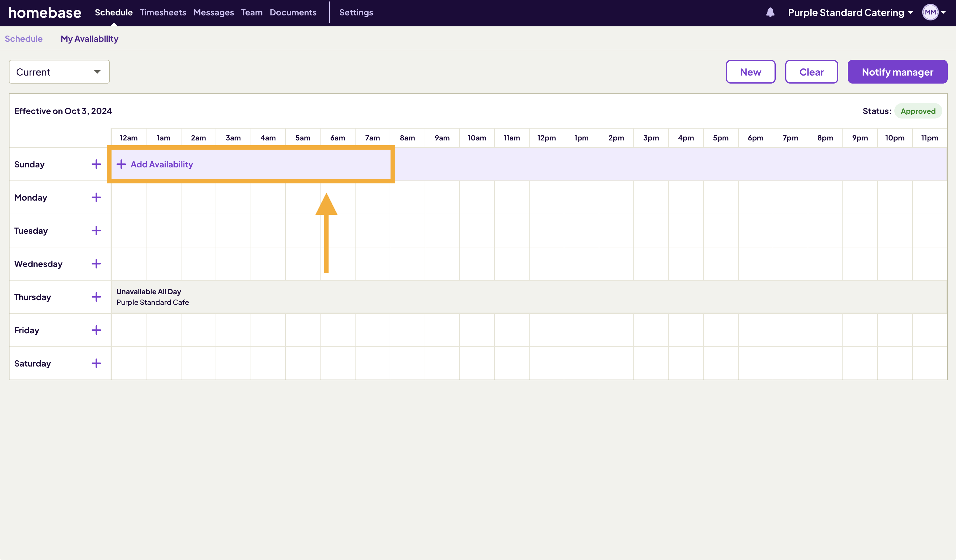Click the 5pm column header
This screenshot has width=956, height=560.
pyautogui.click(x=721, y=138)
